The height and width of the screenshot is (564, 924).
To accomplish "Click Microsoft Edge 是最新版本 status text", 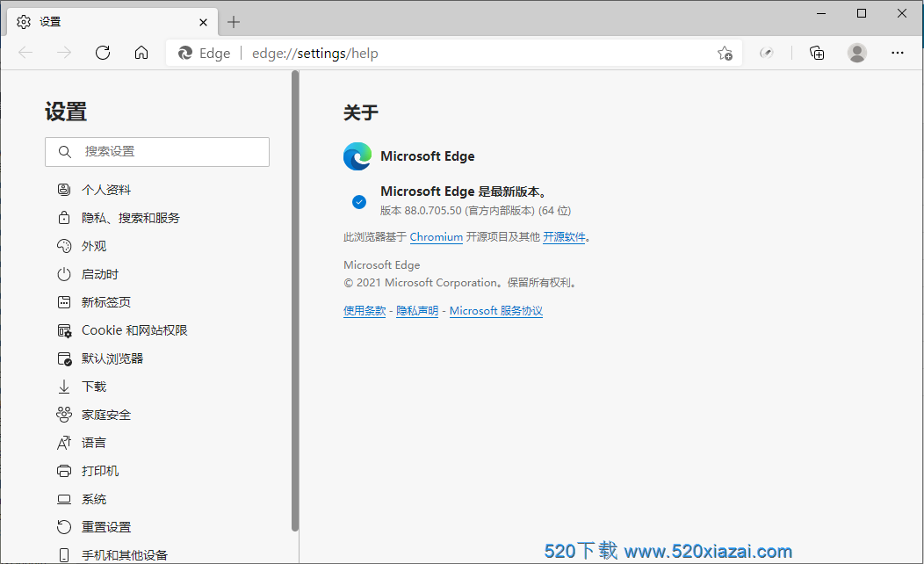I will [465, 192].
